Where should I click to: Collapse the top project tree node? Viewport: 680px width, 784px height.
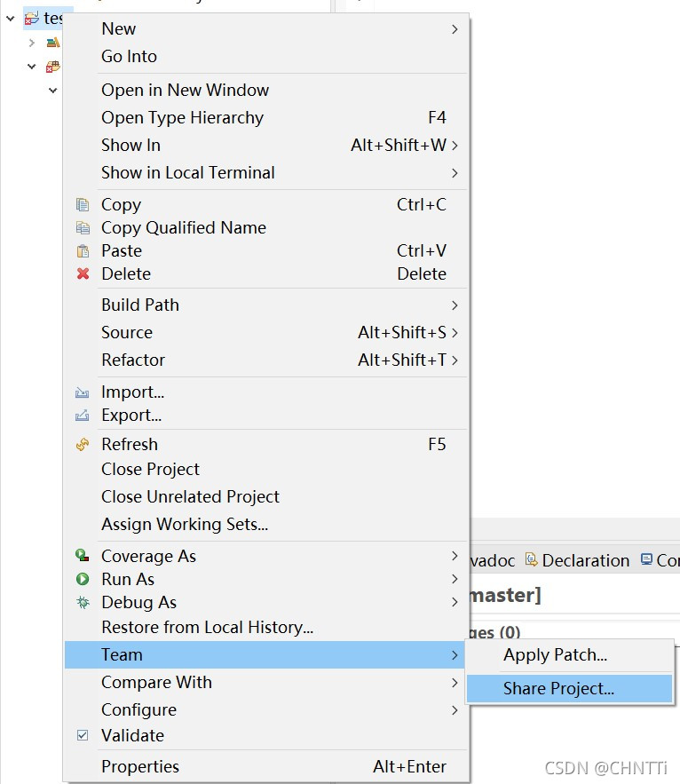pos(11,19)
